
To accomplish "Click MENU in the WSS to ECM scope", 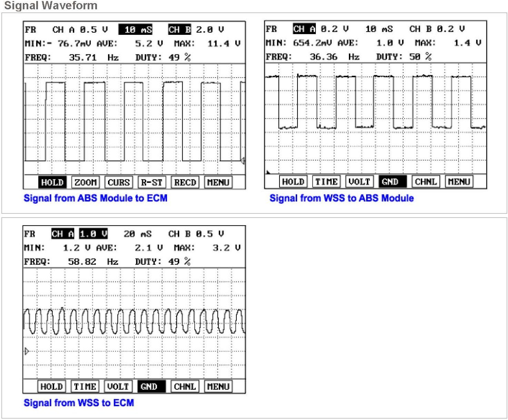I will [x=217, y=387].
